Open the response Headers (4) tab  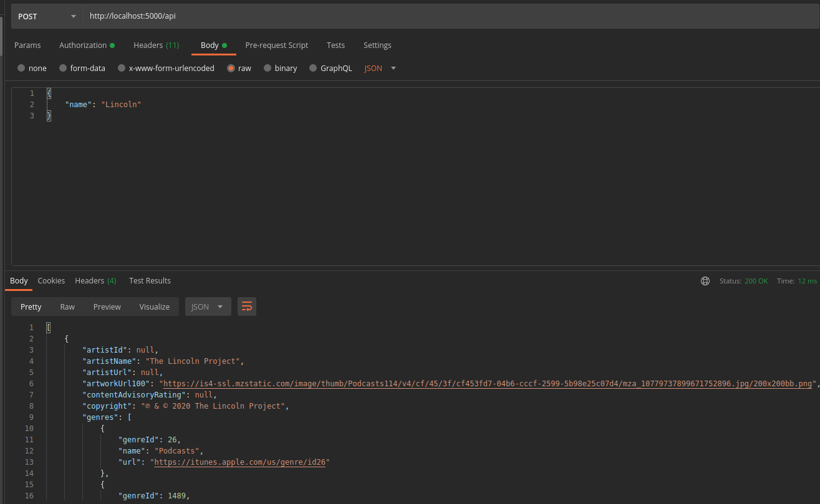(95, 280)
